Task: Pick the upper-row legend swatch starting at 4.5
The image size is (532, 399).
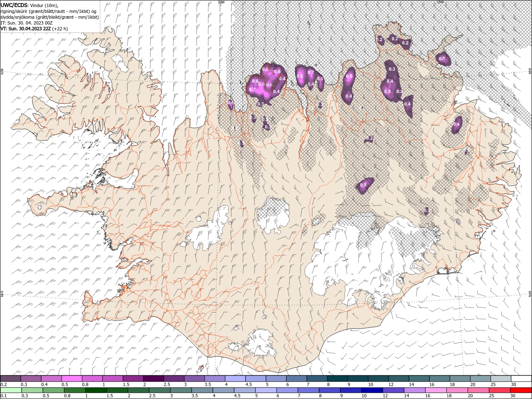Action: (255, 379)
